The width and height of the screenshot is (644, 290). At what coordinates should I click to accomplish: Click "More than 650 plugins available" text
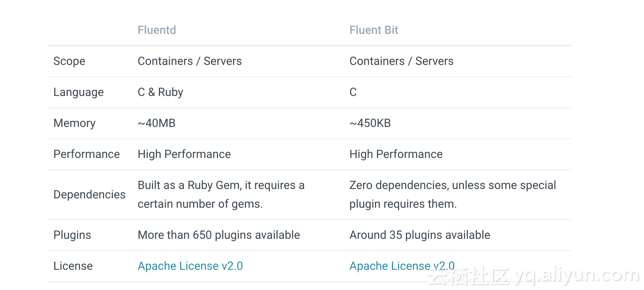pyautogui.click(x=219, y=235)
